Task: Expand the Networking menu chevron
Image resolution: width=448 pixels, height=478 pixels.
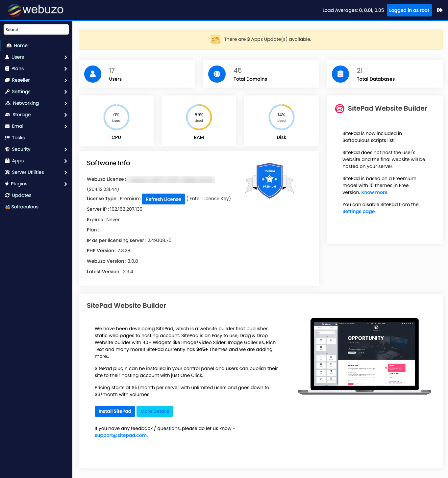Action: 65,103
